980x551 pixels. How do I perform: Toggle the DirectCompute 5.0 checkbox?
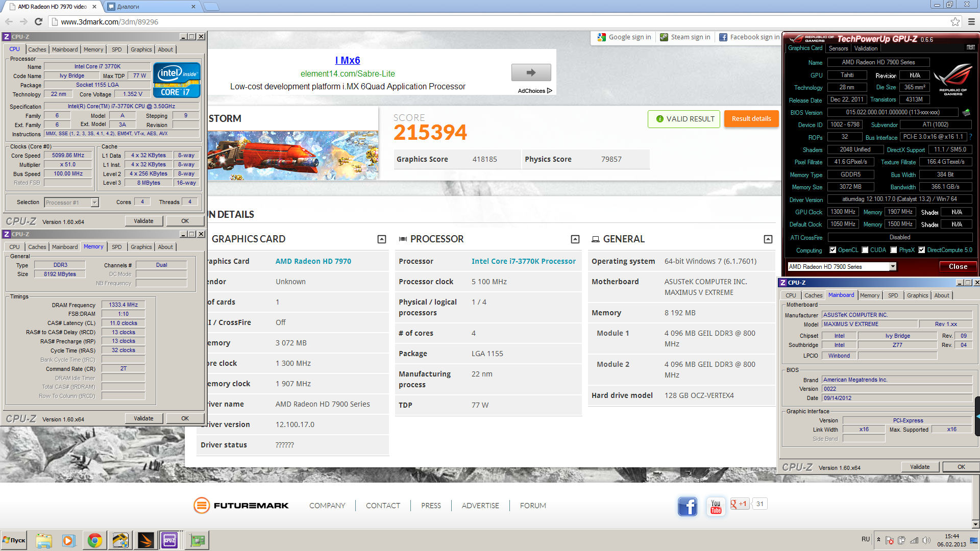(x=922, y=250)
